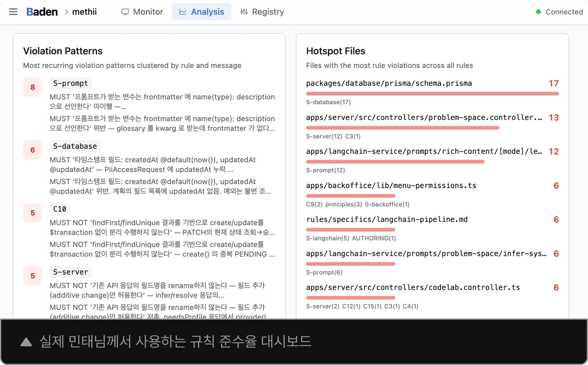Click the Connected status label
The image size is (588, 365).
[x=564, y=12]
